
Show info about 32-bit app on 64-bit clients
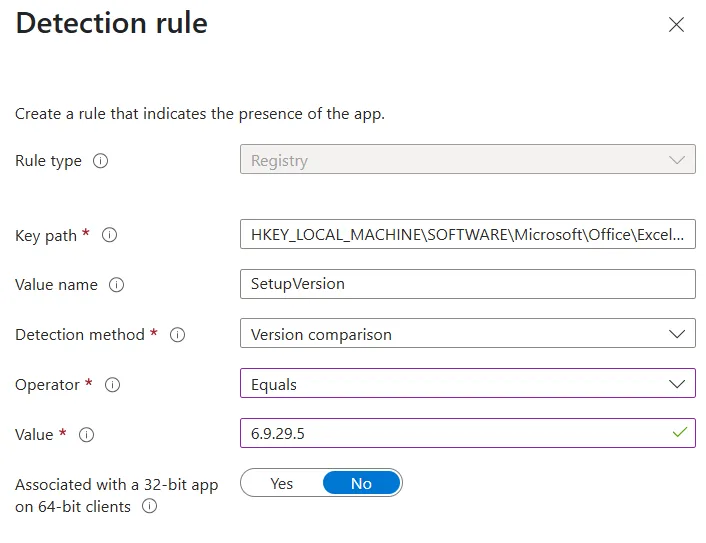click(x=149, y=506)
